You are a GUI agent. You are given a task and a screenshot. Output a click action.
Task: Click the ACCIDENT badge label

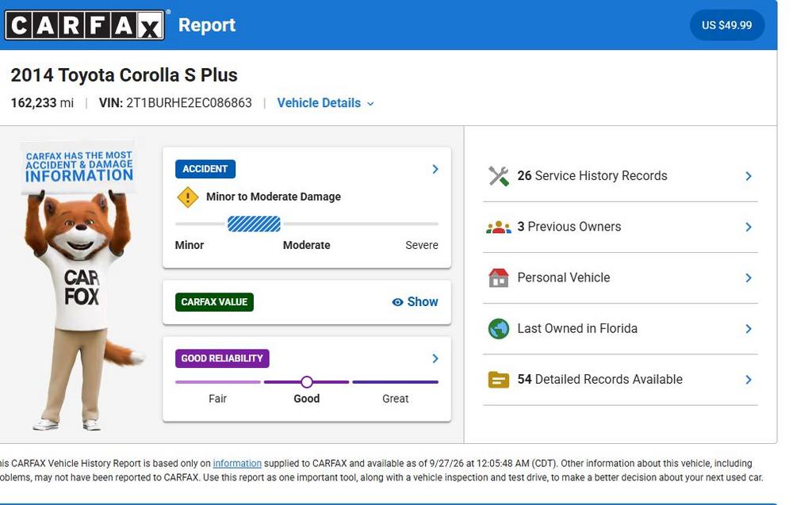205,169
